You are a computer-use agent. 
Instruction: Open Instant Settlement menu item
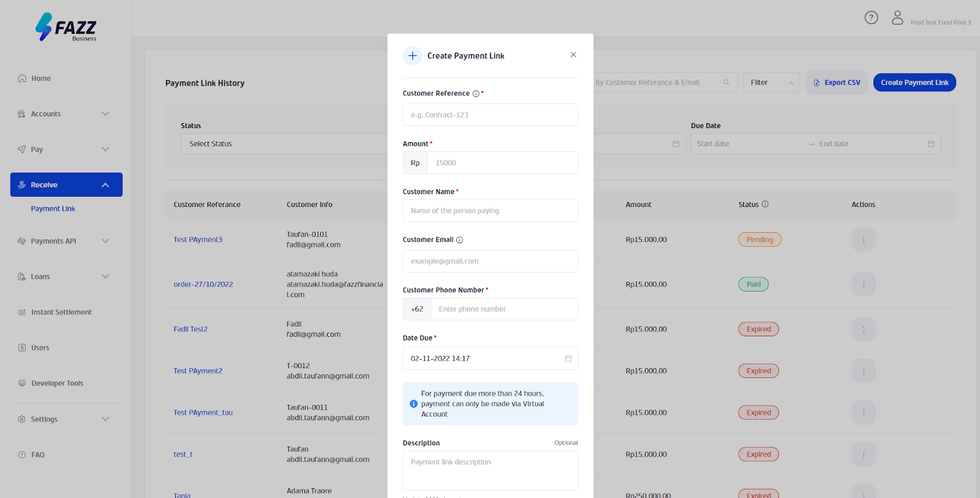pyautogui.click(x=61, y=312)
